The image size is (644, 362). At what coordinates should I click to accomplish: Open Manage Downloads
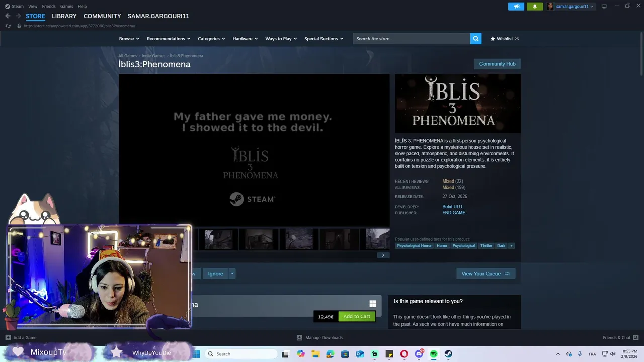point(319,338)
